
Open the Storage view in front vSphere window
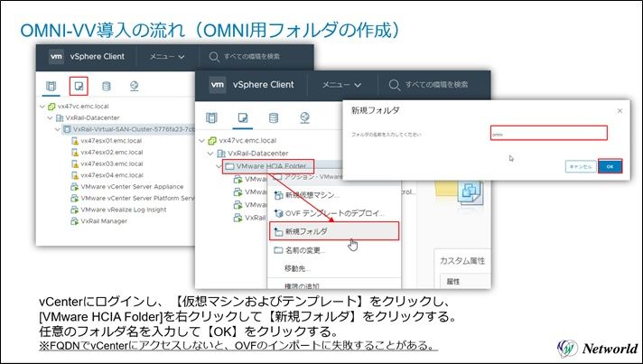pyautogui.click(x=274, y=118)
